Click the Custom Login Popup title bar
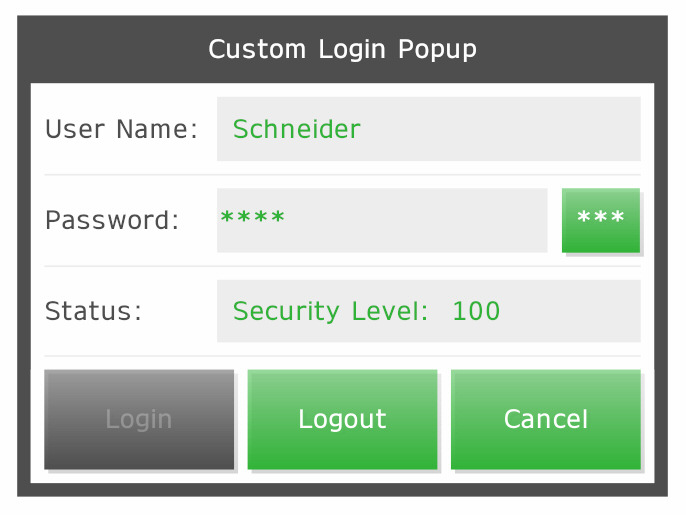 point(342,49)
